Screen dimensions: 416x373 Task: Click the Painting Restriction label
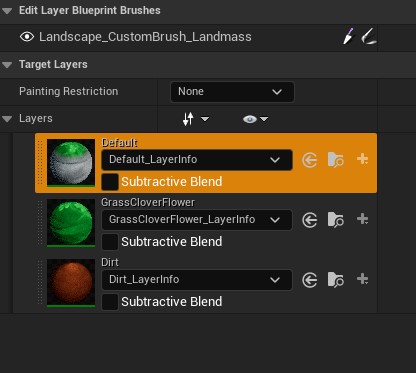pyautogui.click(x=69, y=91)
